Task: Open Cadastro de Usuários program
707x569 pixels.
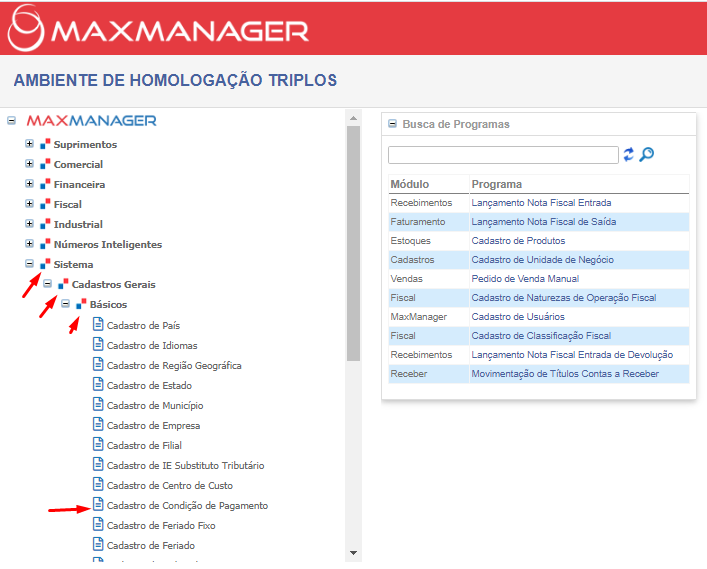Action: coord(518,317)
